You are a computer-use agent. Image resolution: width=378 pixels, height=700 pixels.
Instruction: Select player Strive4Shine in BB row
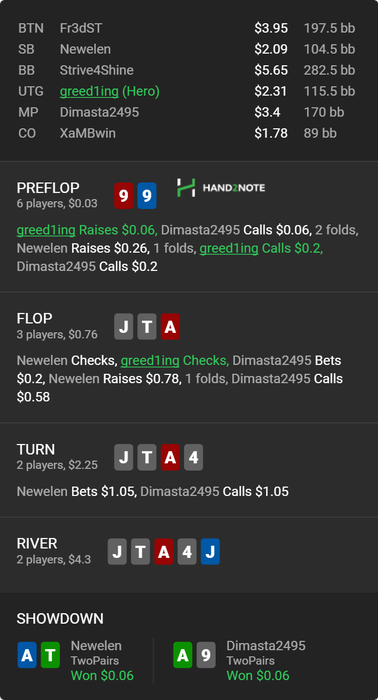pyautogui.click(x=96, y=70)
